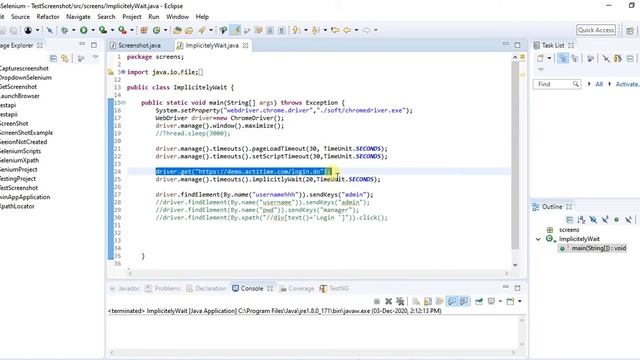Image resolution: width=640 pixels, height=360 pixels.
Task: Click the Open Type icon in toolbar
Action: 177,30
